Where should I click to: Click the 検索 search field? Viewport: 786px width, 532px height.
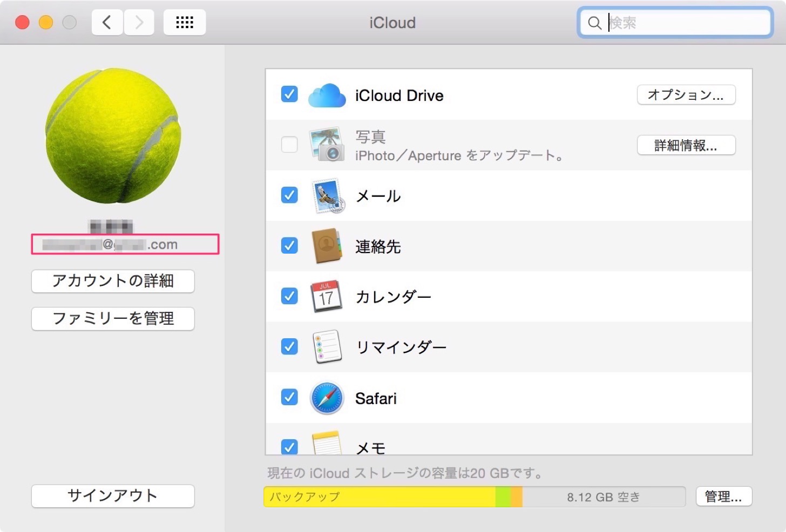coord(675,23)
